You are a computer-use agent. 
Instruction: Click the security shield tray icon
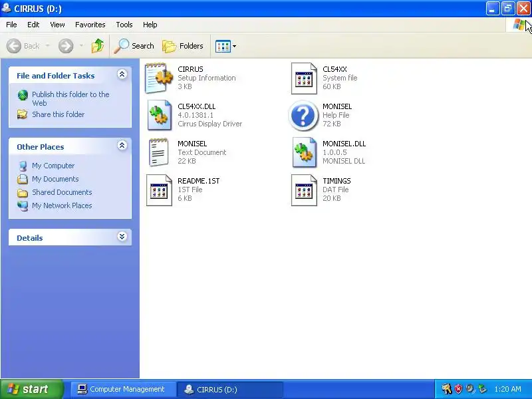pyautogui.click(x=458, y=389)
